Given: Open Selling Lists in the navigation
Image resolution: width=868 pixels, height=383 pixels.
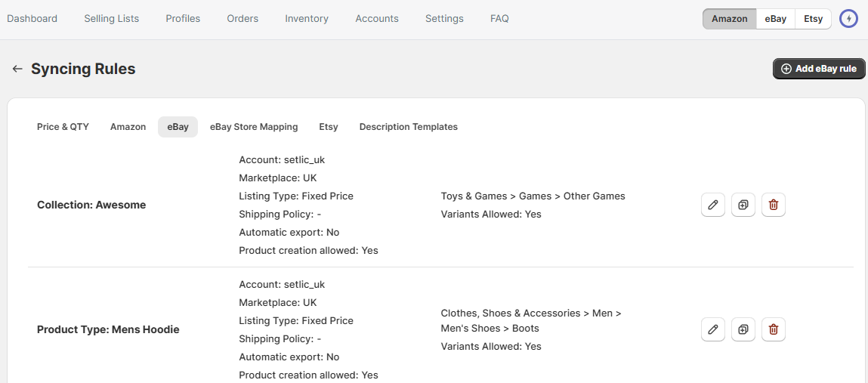Looking at the screenshot, I should 111,19.
